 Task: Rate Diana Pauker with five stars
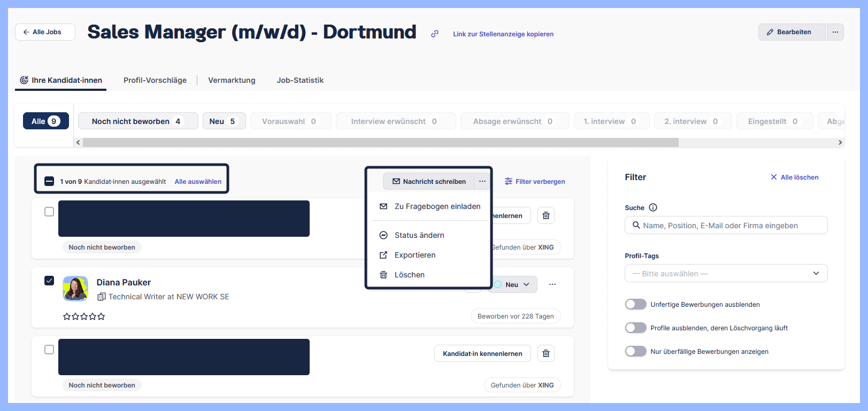pos(101,316)
